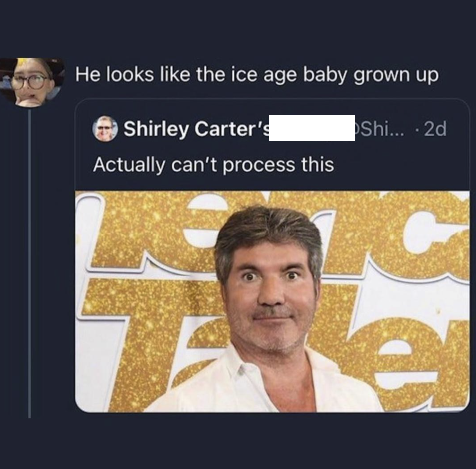
Task: Click the white redacted box in the quote header
Action: (x=312, y=128)
